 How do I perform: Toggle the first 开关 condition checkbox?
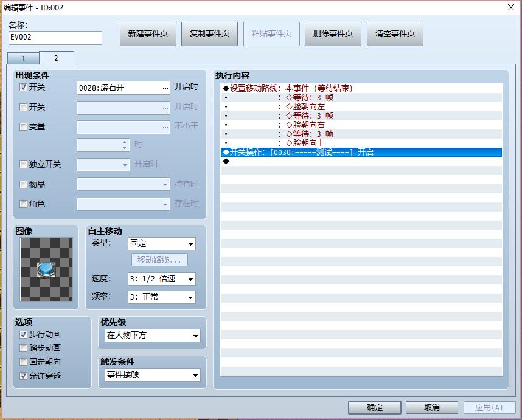(x=23, y=88)
